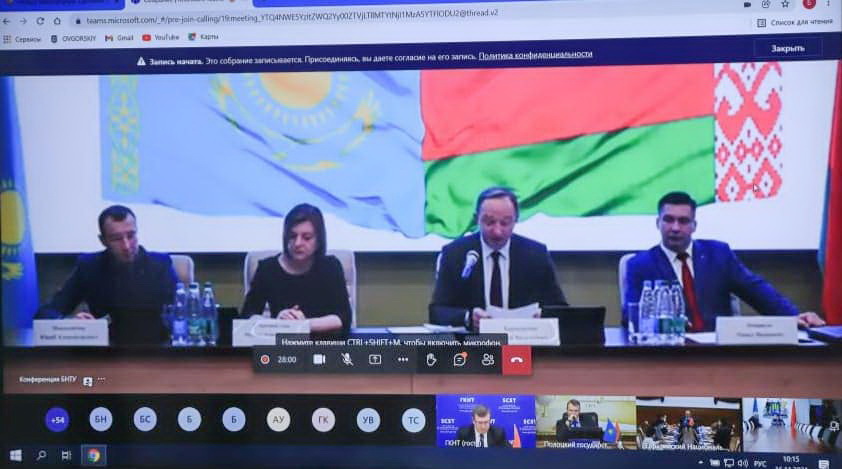The width and height of the screenshot is (842, 469).
Task: Unmute the microphone in the meeting toolbar
Action: (x=347, y=359)
